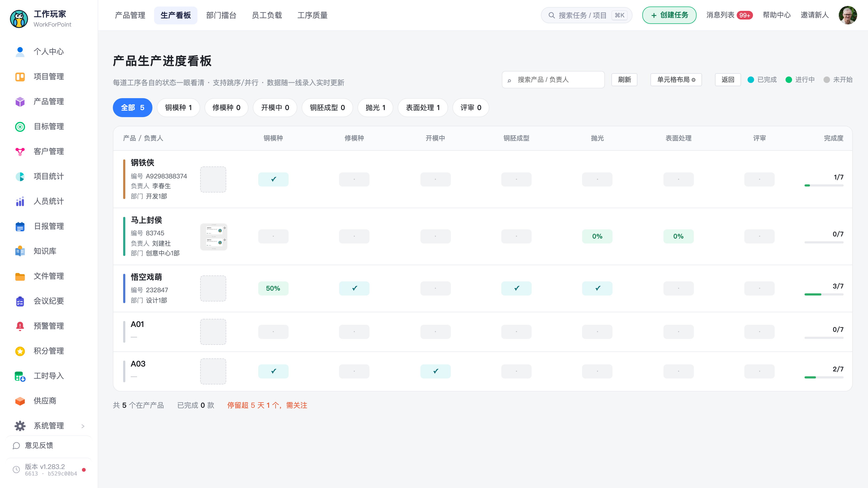Click the 产品管理 cube icon in sidebar
The image size is (868, 488).
20,102
